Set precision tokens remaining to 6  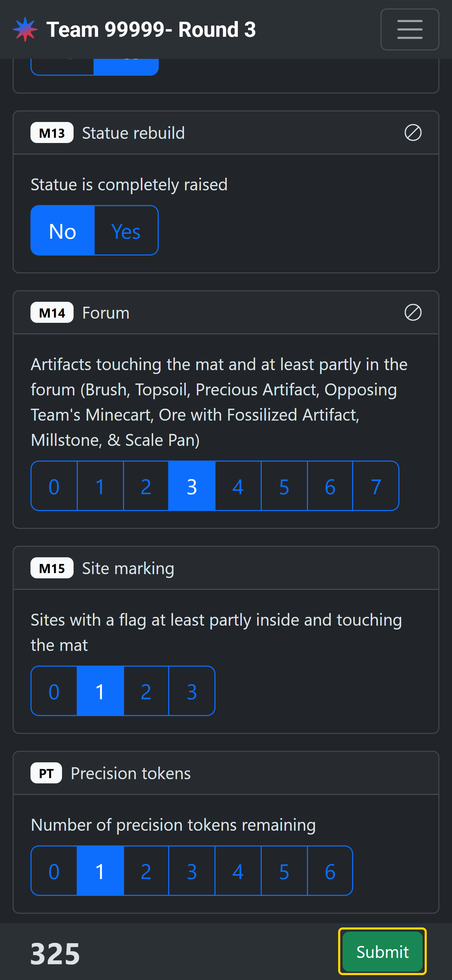[330, 871]
